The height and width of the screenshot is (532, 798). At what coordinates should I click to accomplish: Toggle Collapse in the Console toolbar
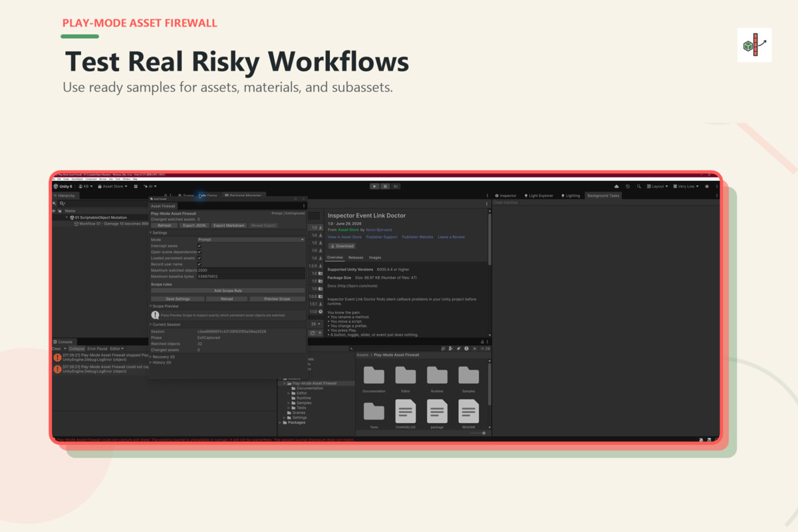point(76,348)
